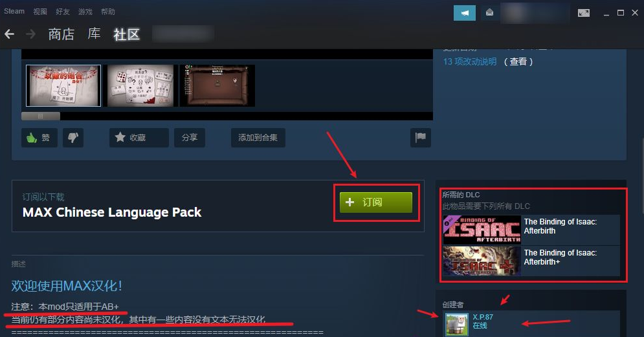The width and height of the screenshot is (644, 337).
Task: Open the 好友 friends menu
Action: pos(62,12)
